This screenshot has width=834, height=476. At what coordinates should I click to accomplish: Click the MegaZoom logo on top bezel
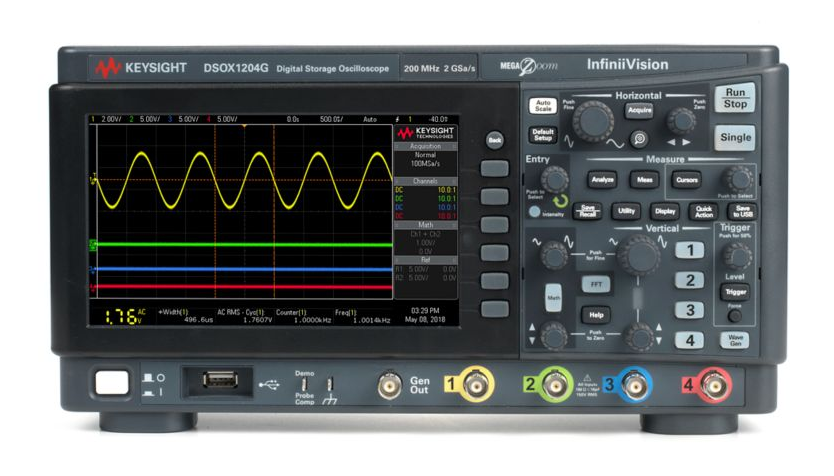529,66
